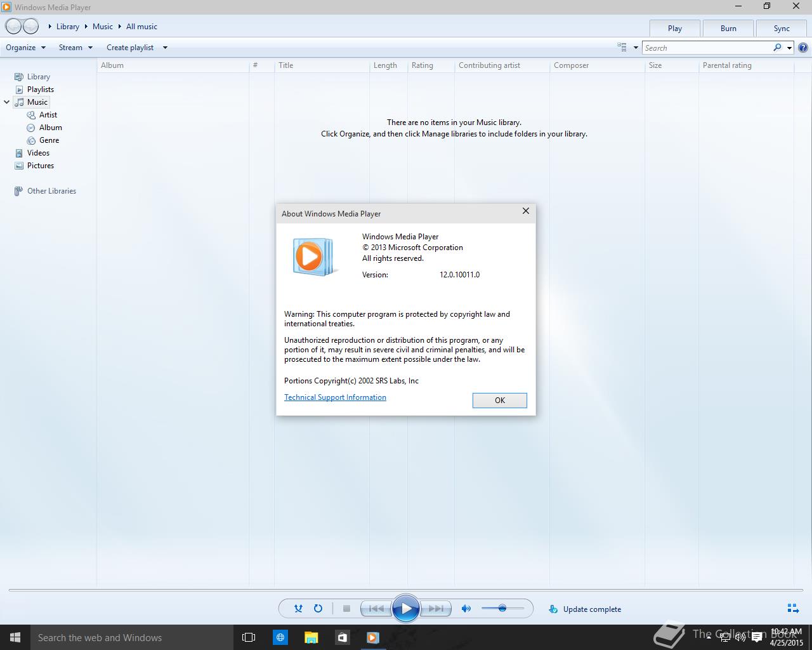The height and width of the screenshot is (650, 812).
Task: Select Album under Music
Action: tap(50, 128)
